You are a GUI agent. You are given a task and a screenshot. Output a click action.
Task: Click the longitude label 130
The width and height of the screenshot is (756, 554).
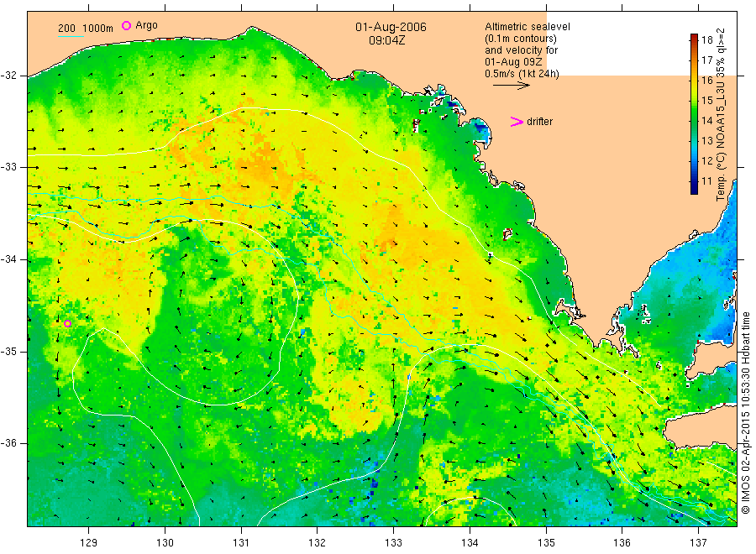coord(165,543)
